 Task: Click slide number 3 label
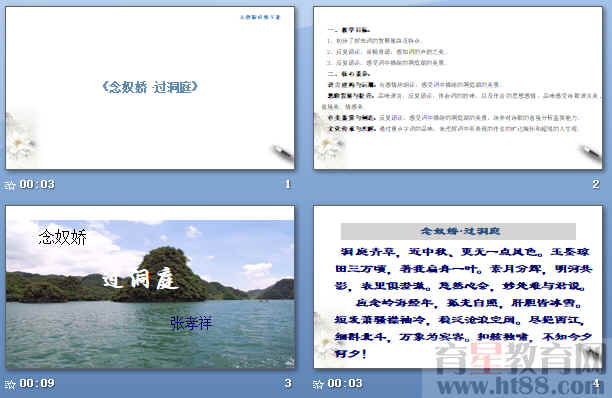click(x=288, y=383)
